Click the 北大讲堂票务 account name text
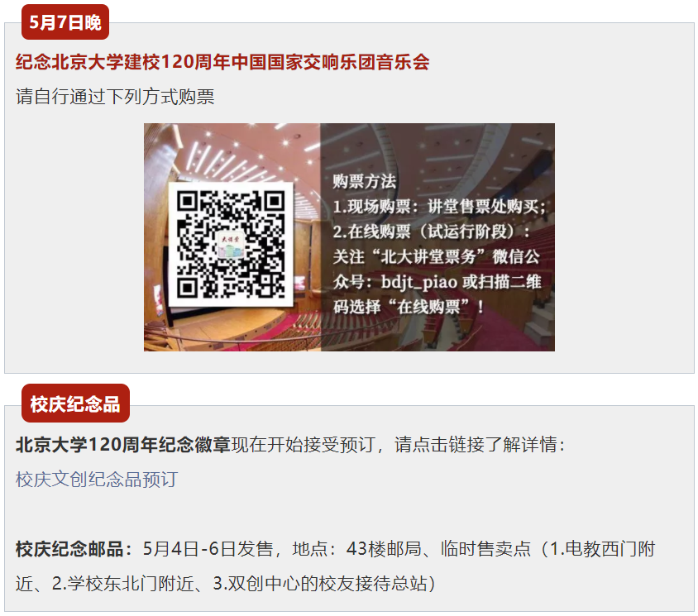The height and width of the screenshot is (616, 698). point(428,257)
